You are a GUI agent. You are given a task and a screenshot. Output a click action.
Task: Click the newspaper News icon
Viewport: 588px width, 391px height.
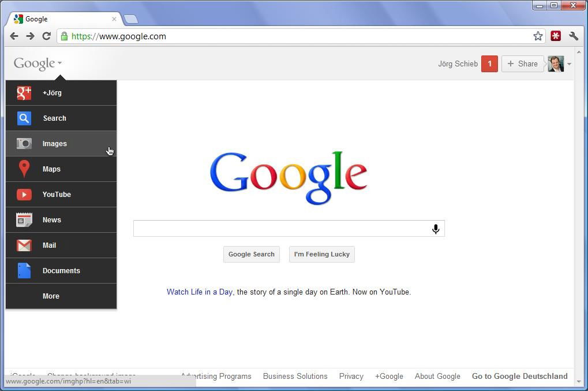click(24, 220)
